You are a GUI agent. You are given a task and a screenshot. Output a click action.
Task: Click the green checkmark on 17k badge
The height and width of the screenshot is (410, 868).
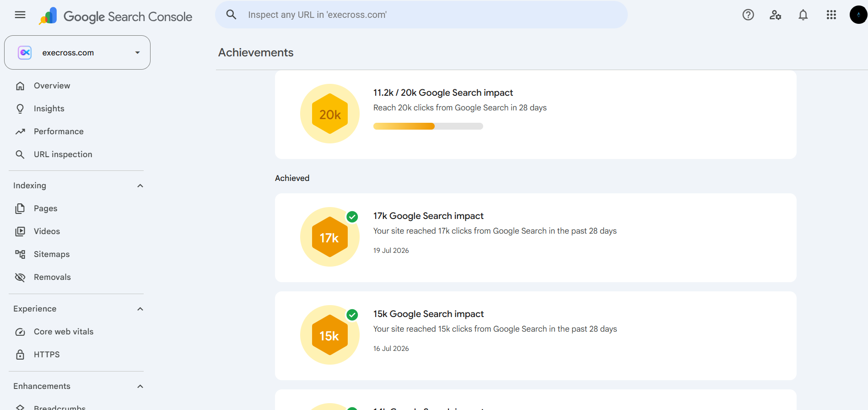click(x=352, y=217)
